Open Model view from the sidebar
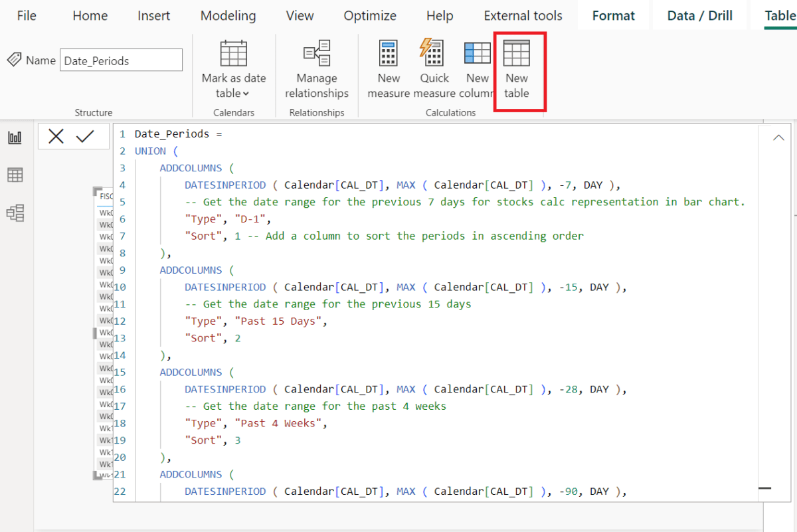The image size is (797, 532). [15, 212]
